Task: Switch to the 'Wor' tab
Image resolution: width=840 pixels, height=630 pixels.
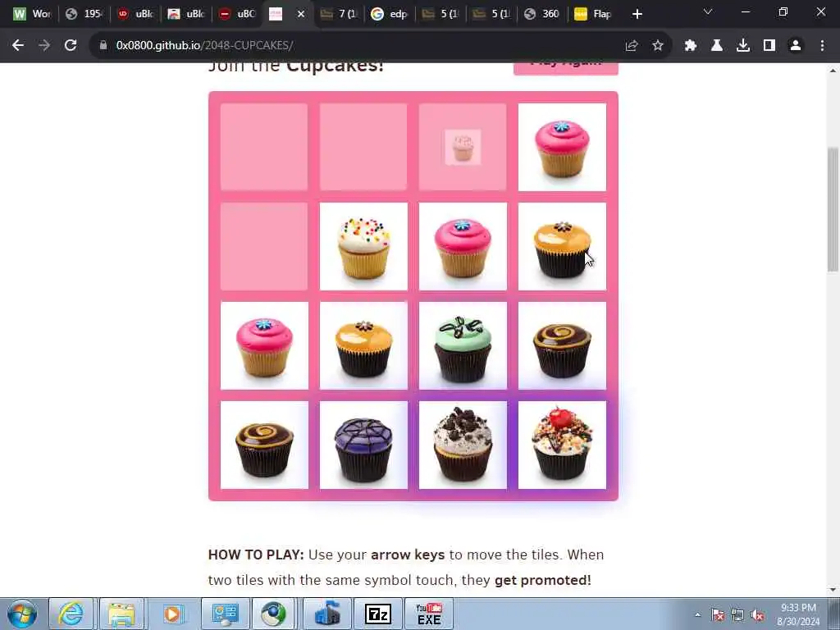Action: coord(32,14)
